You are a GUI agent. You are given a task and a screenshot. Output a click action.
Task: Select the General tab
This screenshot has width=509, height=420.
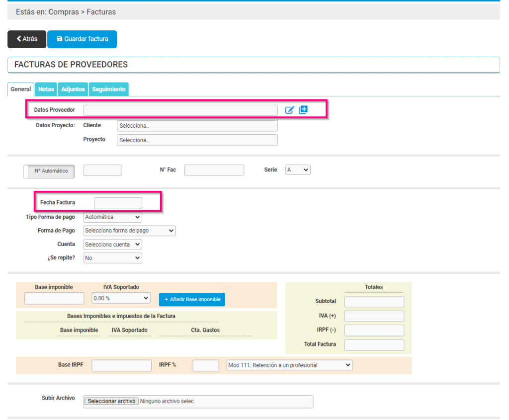click(x=20, y=89)
